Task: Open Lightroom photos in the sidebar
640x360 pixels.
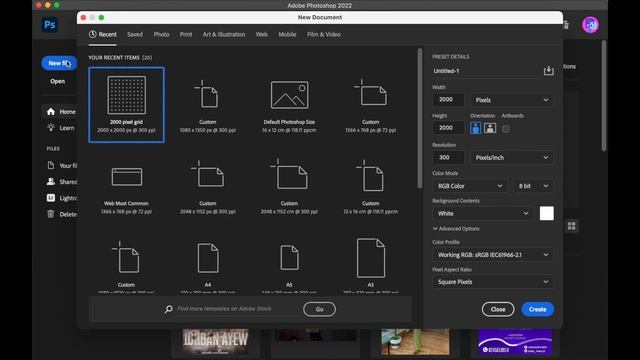Action: click(x=61, y=198)
